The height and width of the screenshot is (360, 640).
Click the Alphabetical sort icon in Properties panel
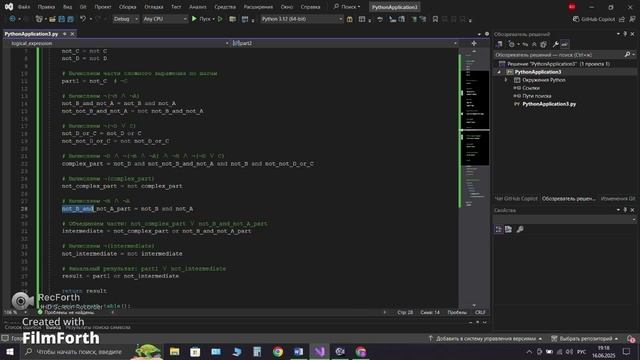508,229
